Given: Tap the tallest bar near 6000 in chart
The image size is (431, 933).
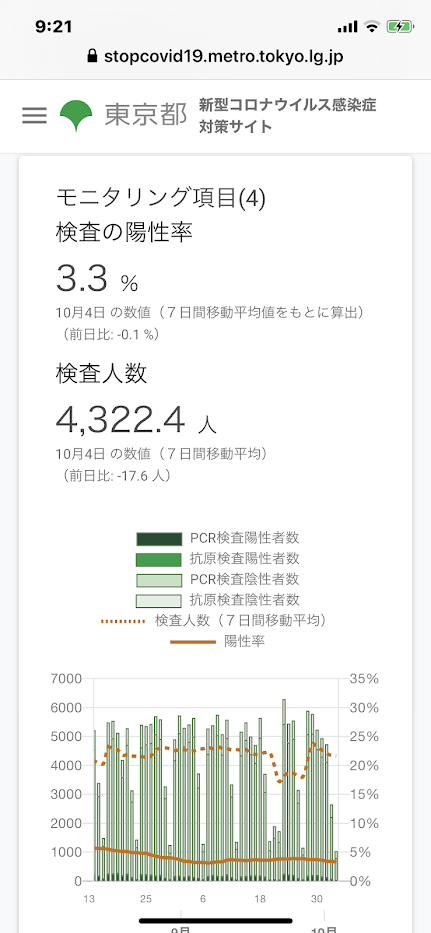Looking at the screenshot, I should [284, 790].
